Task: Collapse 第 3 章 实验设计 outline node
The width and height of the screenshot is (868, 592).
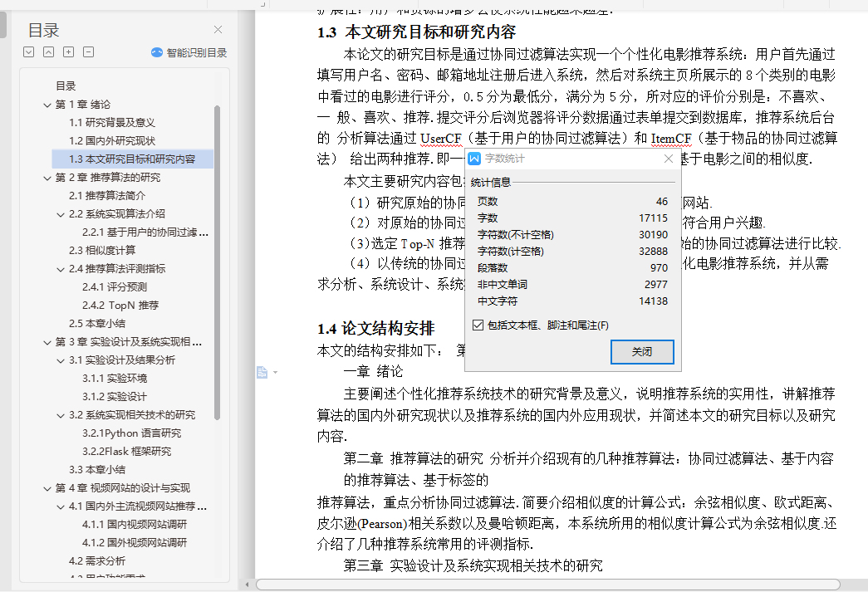Action: click(47, 342)
